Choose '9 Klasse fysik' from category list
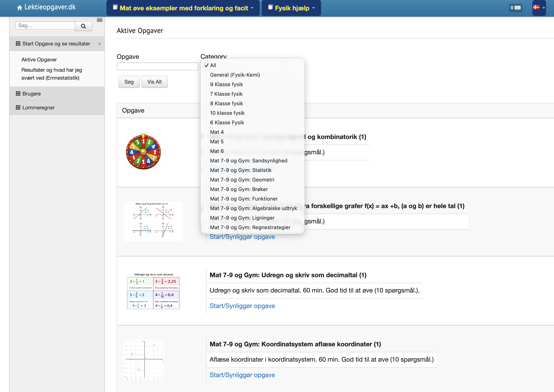The width and height of the screenshot is (554, 392). (x=226, y=84)
